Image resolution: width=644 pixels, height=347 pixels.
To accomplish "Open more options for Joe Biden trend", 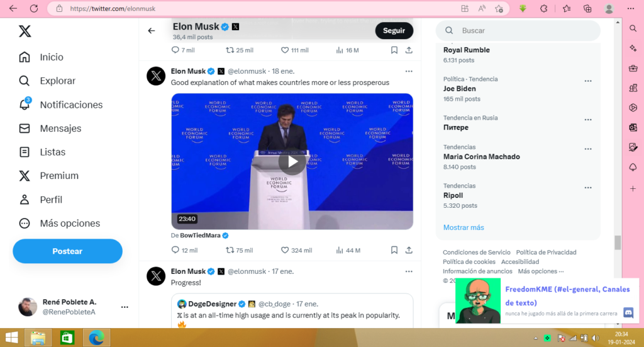I will 588,81.
